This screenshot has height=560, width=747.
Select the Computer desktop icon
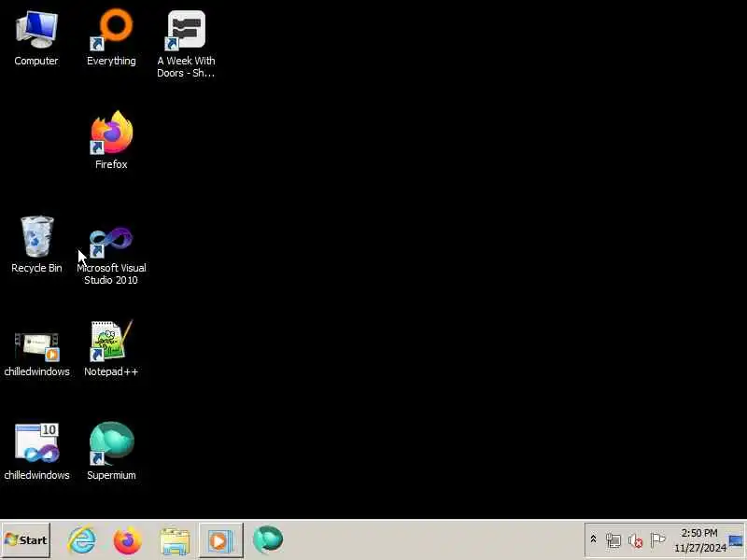(x=36, y=38)
